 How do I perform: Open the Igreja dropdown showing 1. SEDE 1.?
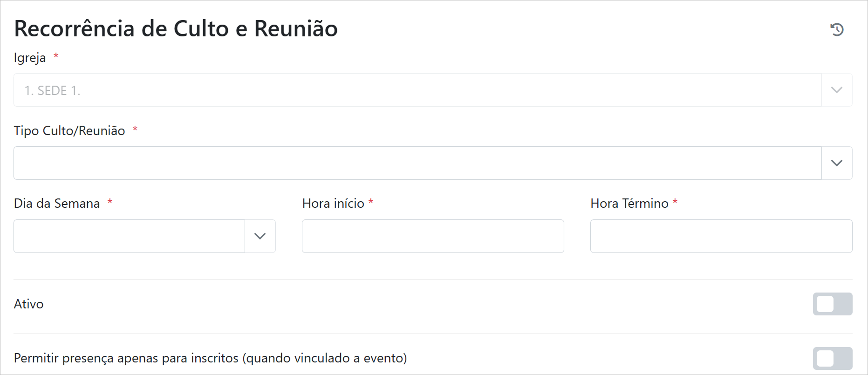(417, 90)
